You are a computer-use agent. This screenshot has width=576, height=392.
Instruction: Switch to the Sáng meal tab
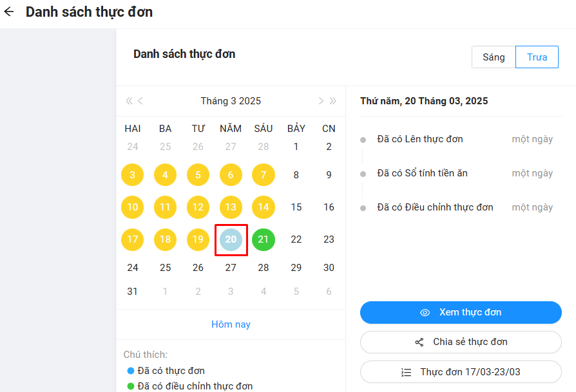click(x=494, y=57)
